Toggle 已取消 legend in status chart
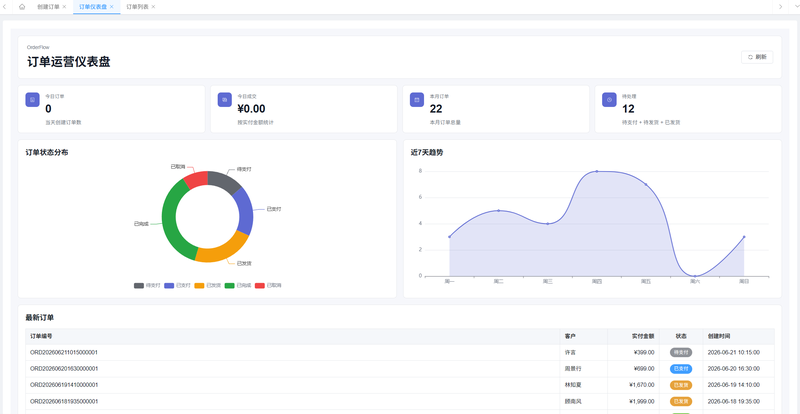This screenshot has width=800, height=414. click(x=268, y=285)
